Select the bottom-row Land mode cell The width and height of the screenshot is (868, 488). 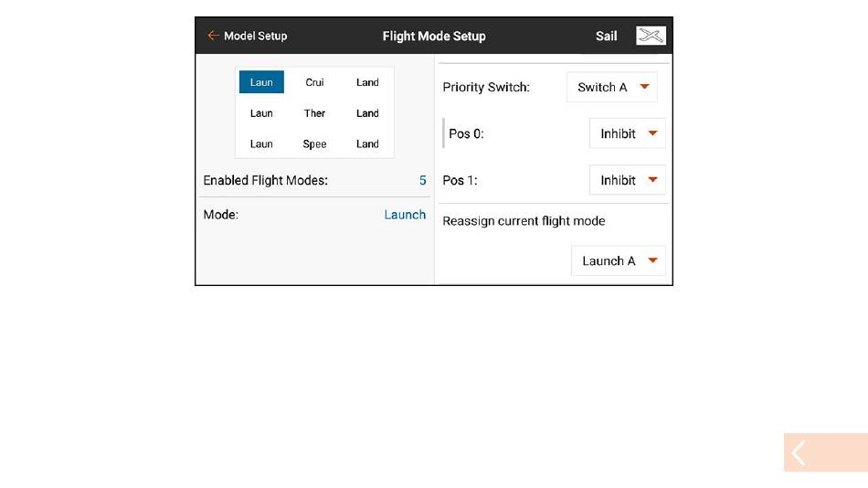(367, 144)
